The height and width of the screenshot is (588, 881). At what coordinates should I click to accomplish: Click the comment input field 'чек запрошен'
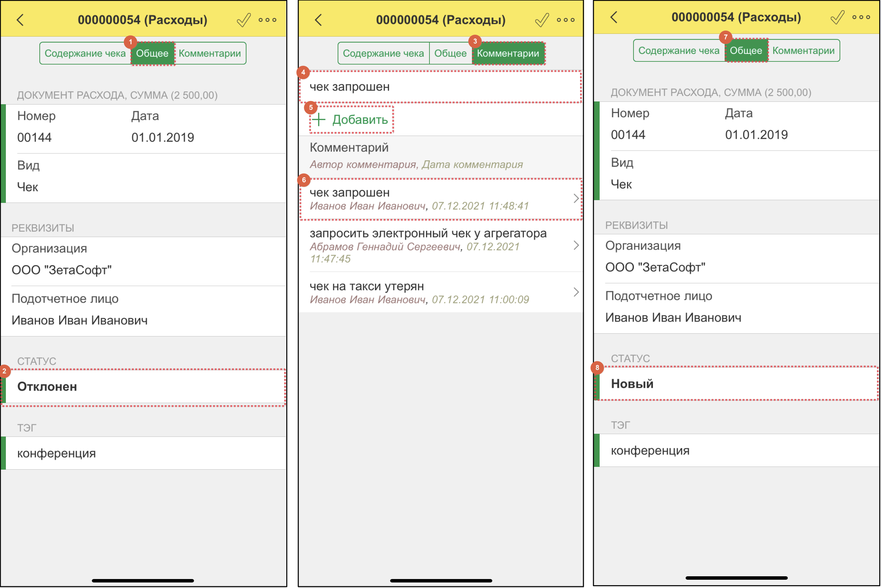coord(441,87)
